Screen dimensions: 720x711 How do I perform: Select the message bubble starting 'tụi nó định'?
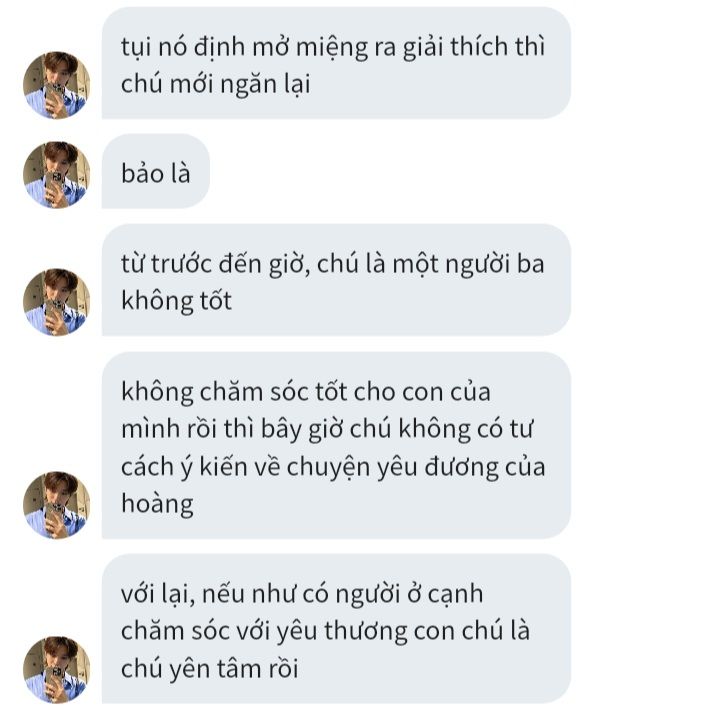(x=336, y=63)
